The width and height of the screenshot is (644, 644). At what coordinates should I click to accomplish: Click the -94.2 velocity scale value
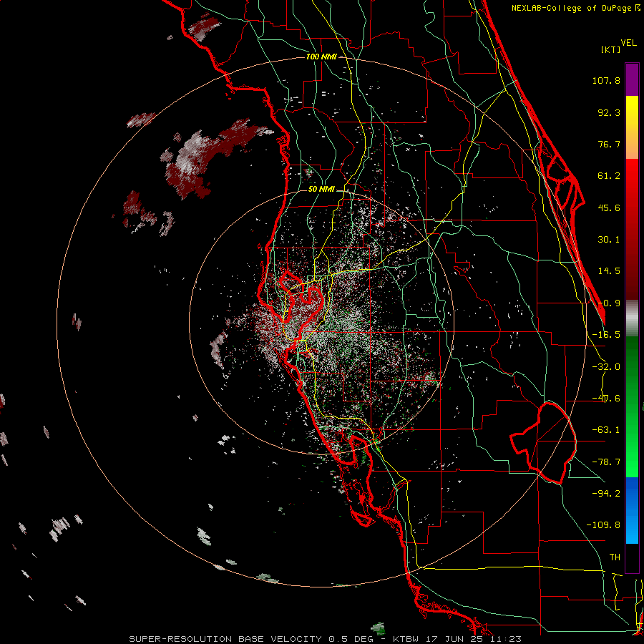pyautogui.click(x=606, y=493)
